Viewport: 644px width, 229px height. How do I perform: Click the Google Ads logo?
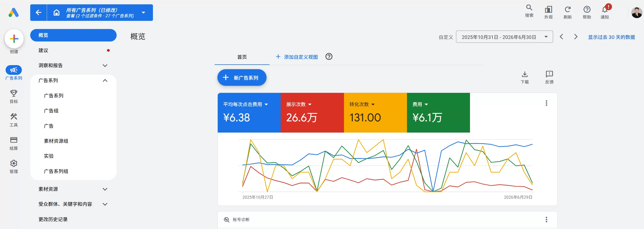(14, 12)
